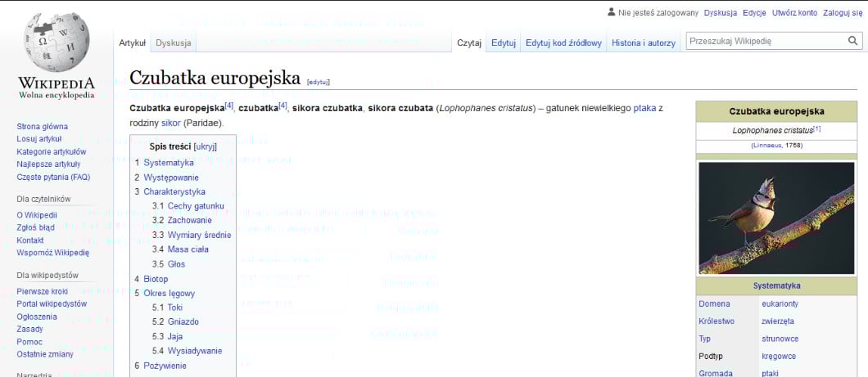The width and height of the screenshot is (868, 377).
Task: Click the edytuj link beside article title
Action: point(318,82)
